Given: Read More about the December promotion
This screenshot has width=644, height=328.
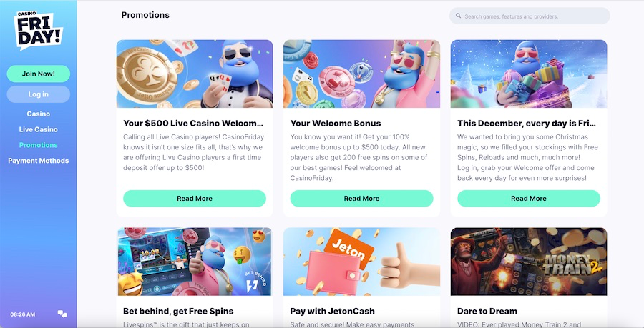Looking at the screenshot, I should (529, 199).
